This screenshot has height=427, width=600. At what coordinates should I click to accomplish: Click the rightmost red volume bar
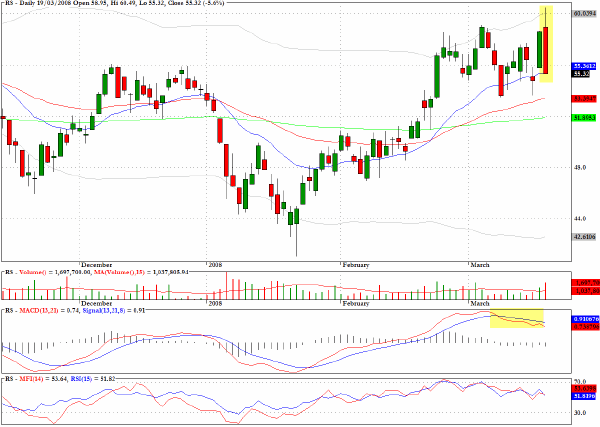tap(545, 291)
